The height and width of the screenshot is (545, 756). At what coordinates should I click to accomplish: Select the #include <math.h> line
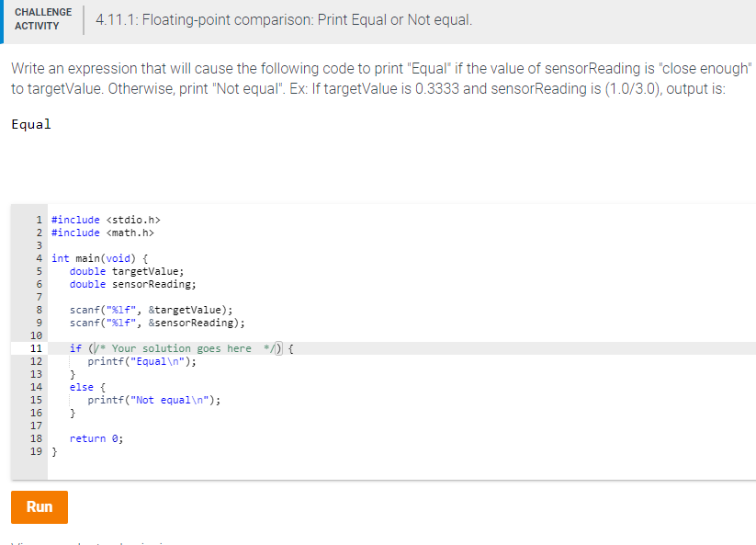click(103, 232)
